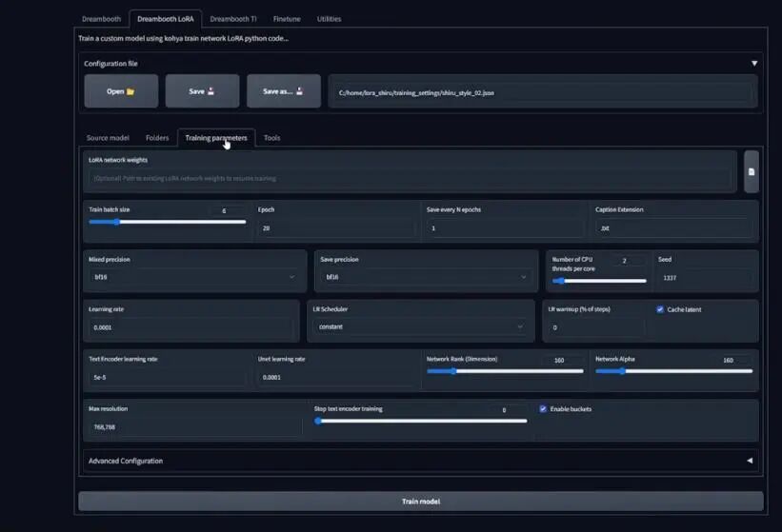The image size is (782, 532).
Task: Switch to the Source model sub-tab
Action: 108,138
